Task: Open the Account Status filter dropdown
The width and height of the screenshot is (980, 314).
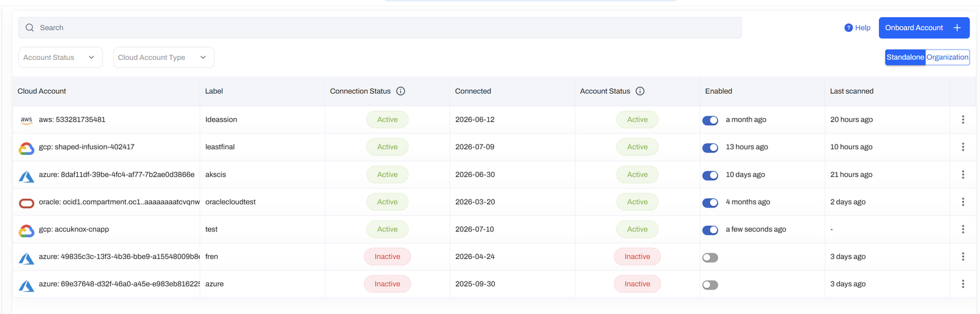Action: point(61,58)
